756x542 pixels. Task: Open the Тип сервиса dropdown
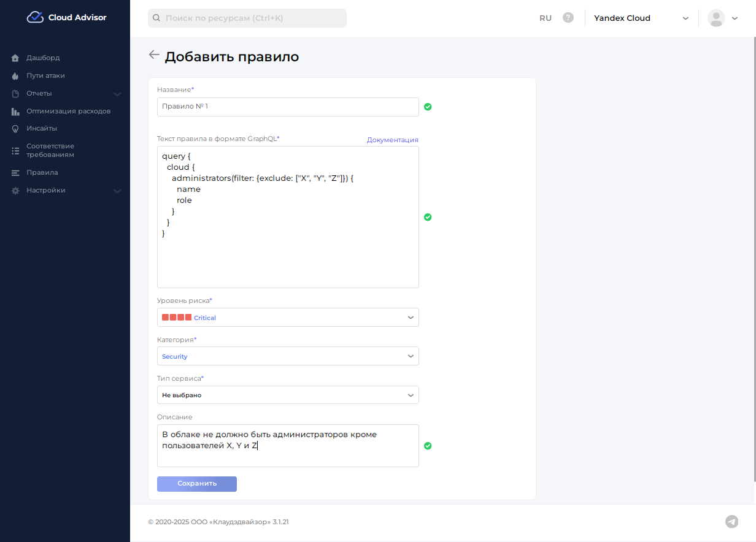point(288,395)
